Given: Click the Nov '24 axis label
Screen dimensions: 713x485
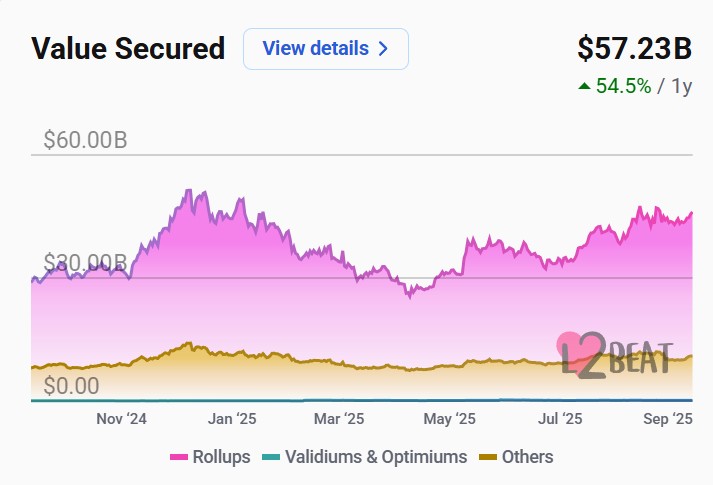Looking at the screenshot, I should tap(121, 419).
